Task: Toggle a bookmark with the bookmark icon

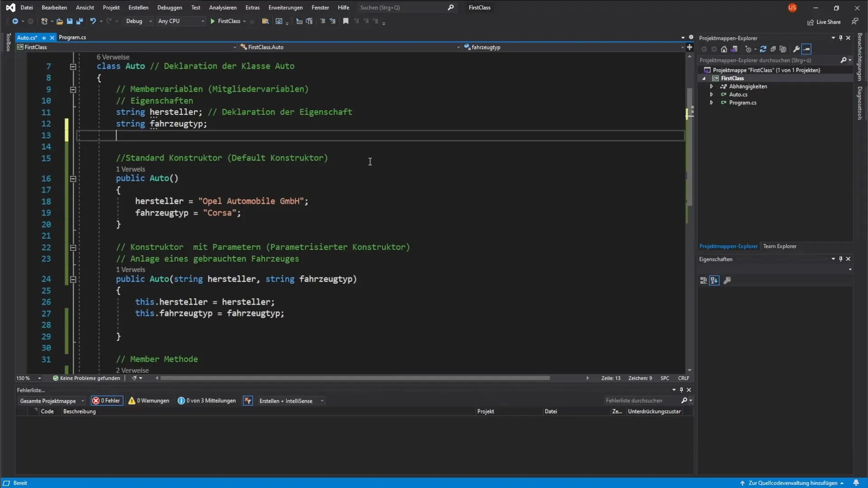Action: (346, 21)
